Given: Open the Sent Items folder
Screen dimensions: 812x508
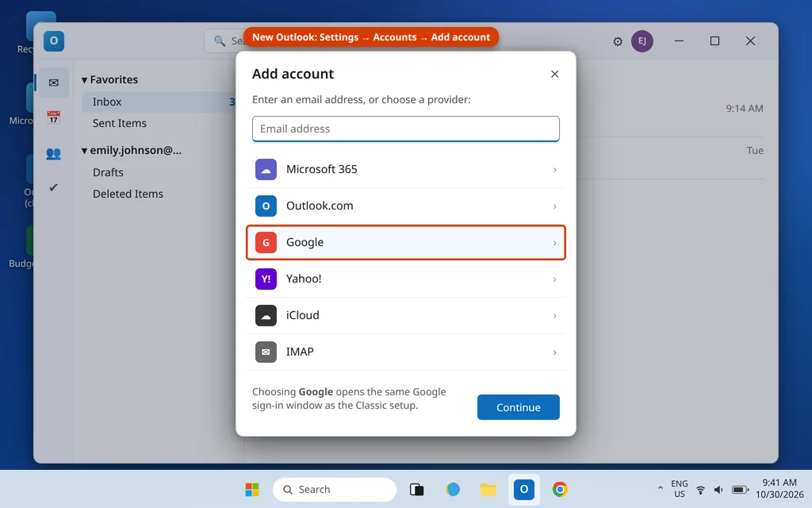Looking at the screenshot, I should (x=120, y=123).
